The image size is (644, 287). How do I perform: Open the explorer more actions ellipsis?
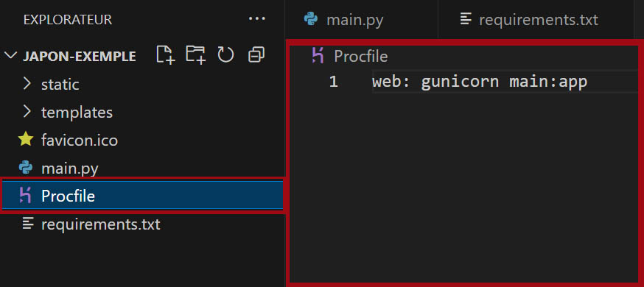[x=257, y=19]
